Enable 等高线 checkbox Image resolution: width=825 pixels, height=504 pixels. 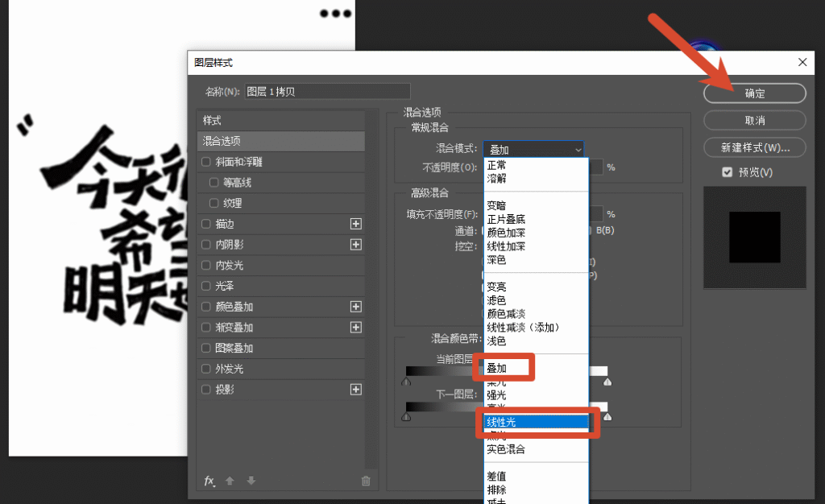click(x=214, y=183)
